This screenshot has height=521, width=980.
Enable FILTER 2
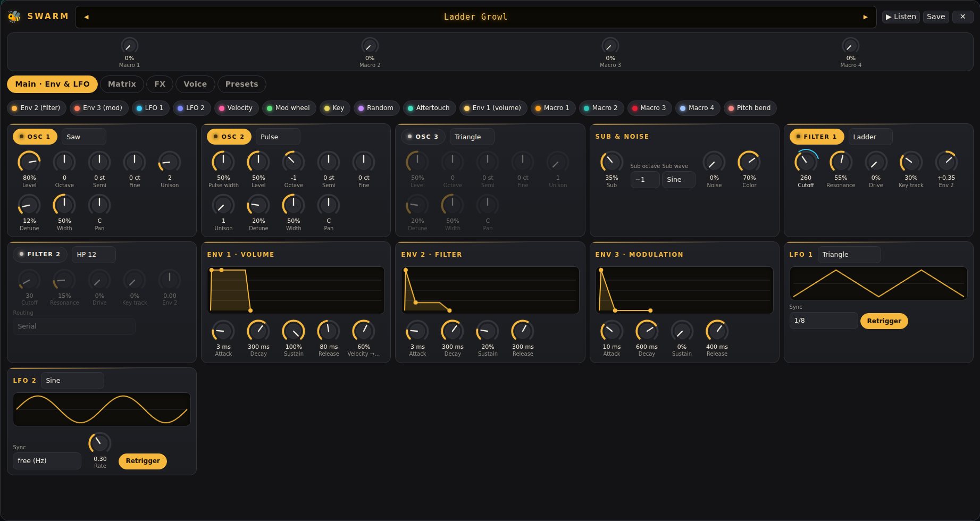click(x=40, y=254)
